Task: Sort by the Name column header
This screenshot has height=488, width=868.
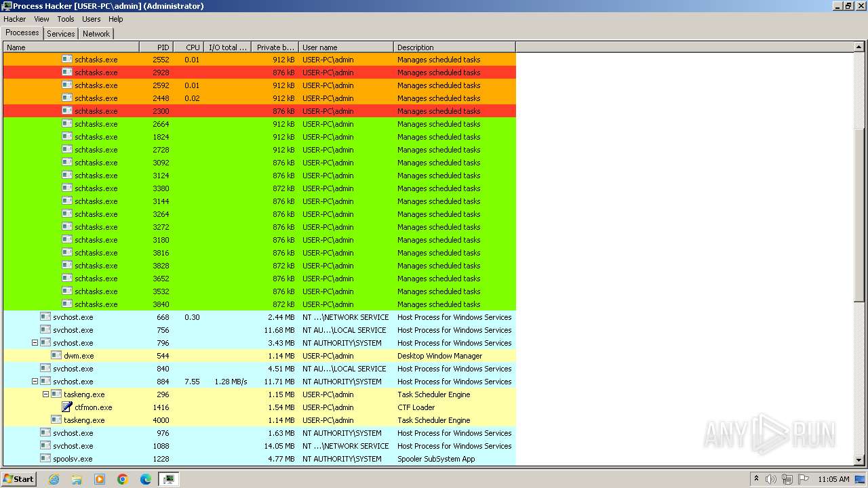Action: [71, 47]
